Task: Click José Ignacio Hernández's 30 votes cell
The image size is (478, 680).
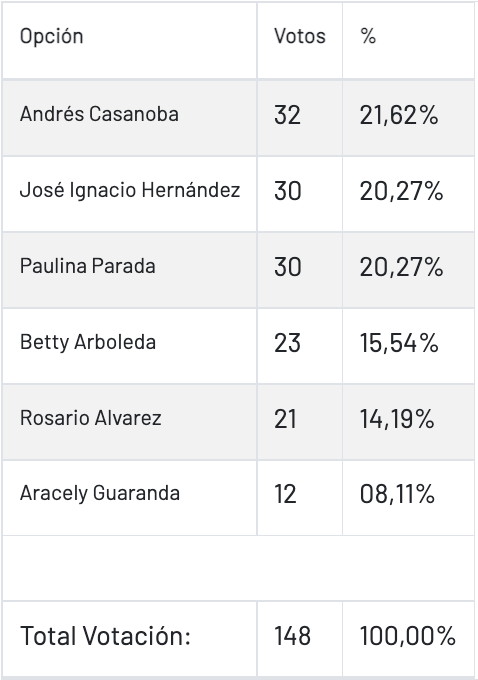Action: point(300,194)
